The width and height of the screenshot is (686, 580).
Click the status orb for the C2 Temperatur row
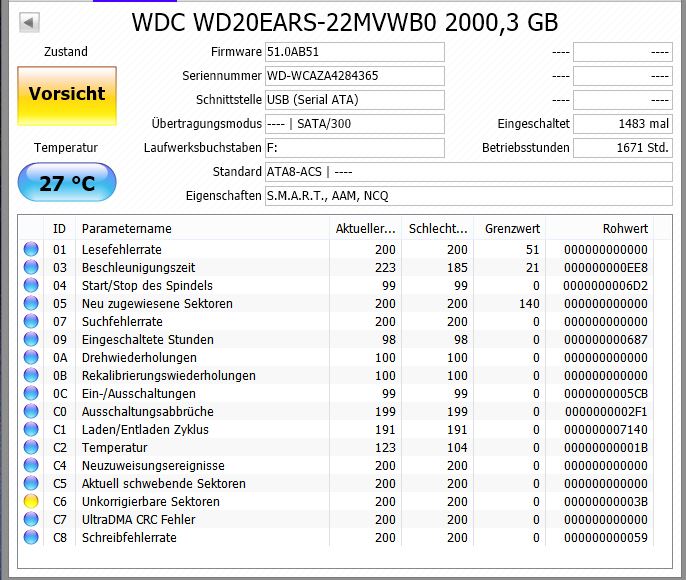(31, 447)
